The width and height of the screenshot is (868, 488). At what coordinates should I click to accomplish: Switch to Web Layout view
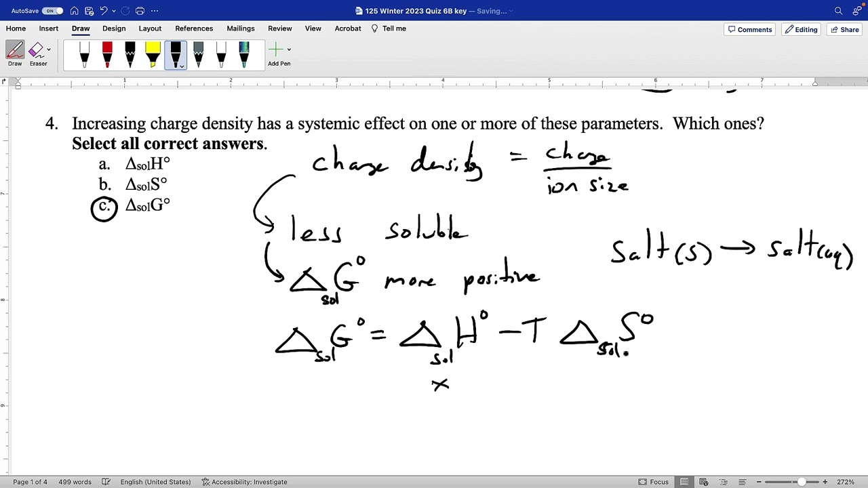coord(704,482)
